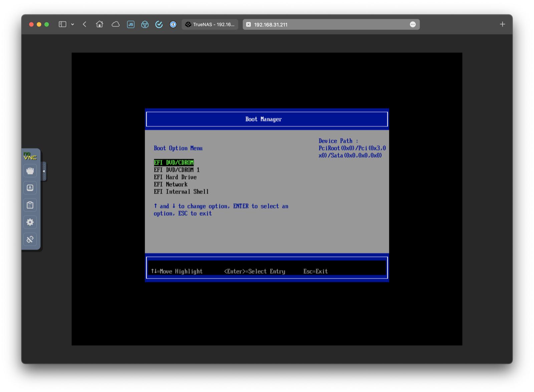Click the 1Password extension icon
This screenshot has width=534, height=392.
[x=173, y=24]
